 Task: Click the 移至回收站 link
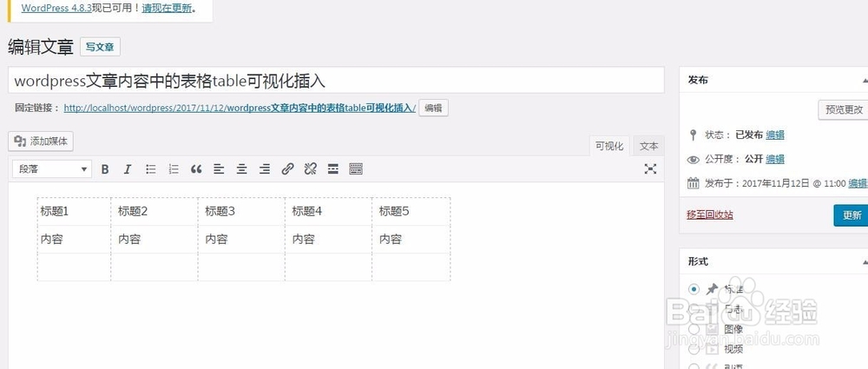710,215
